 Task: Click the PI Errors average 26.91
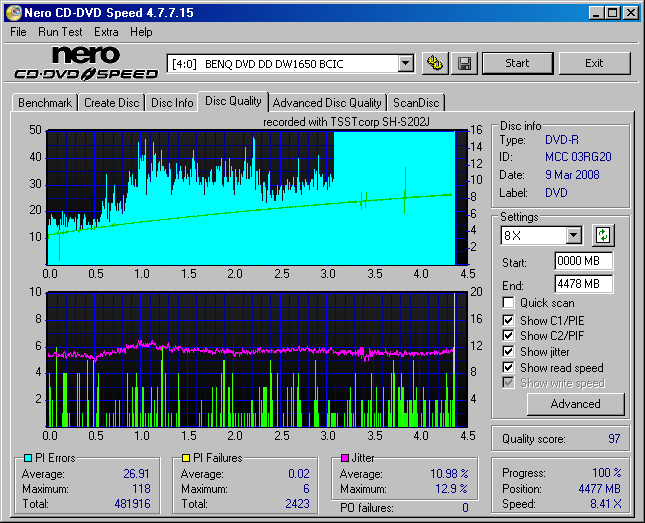[137, 474]
